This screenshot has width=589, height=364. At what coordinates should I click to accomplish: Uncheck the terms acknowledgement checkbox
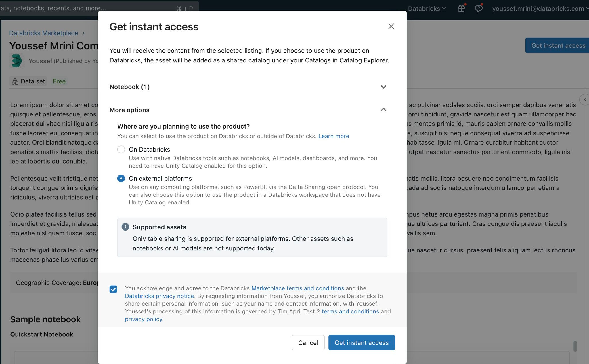click(x=113, y=289)
